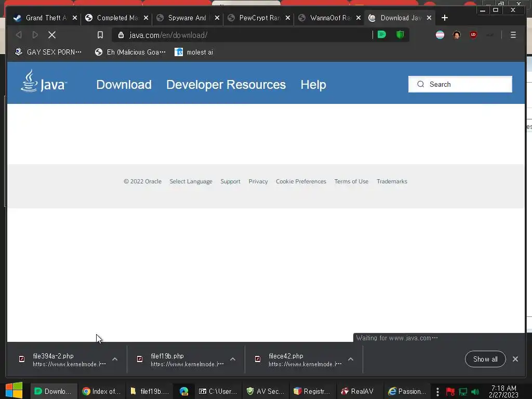Open the Windows Start button
Image resolution: width=532 pixels, height=399 pixels.
point(14,391)
